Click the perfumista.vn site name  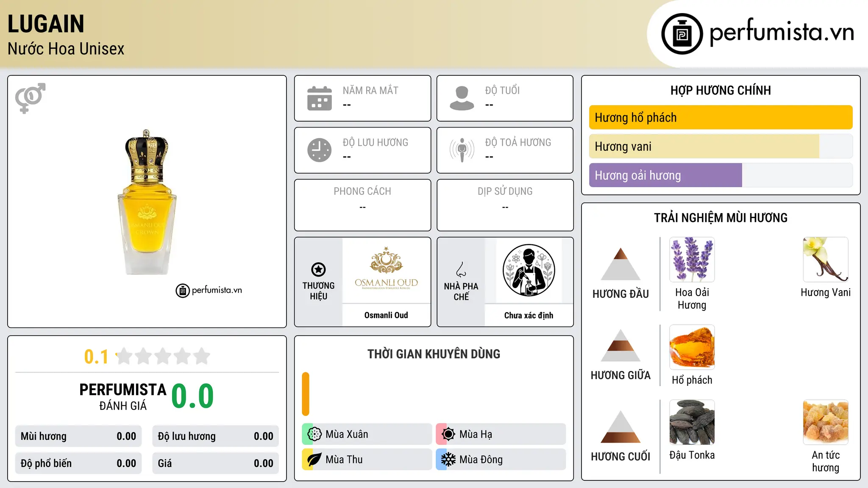tap(782, 32)
